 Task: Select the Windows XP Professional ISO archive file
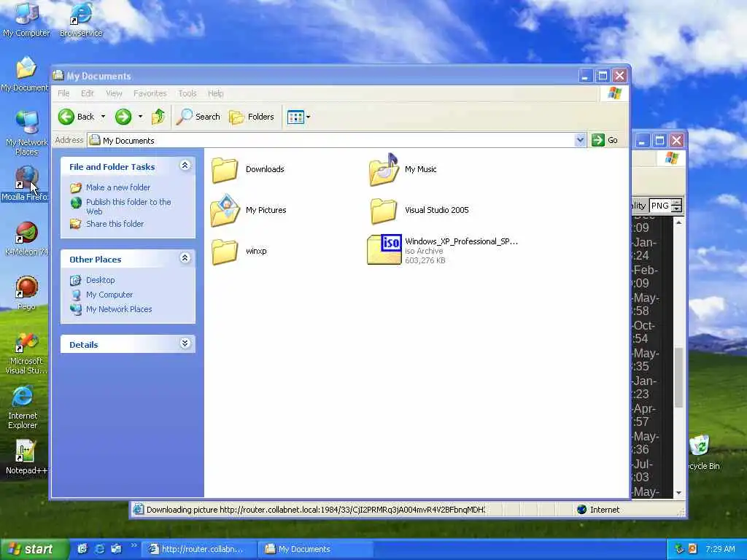tap(384, 249)
